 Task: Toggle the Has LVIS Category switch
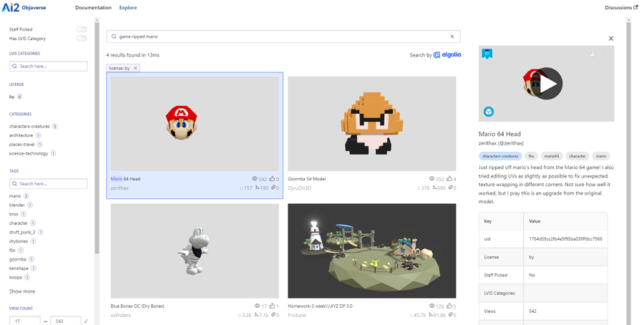tap(82, 39)
